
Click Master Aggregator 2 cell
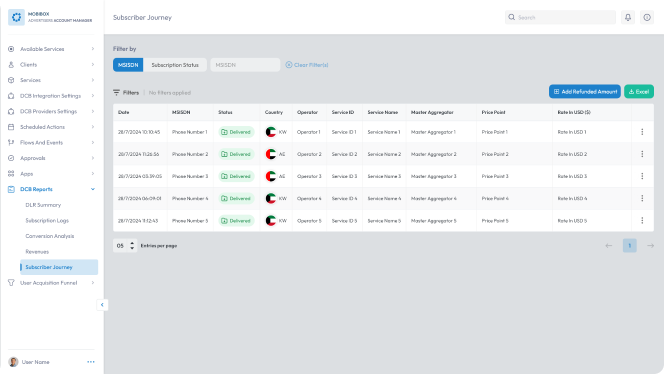434,154
